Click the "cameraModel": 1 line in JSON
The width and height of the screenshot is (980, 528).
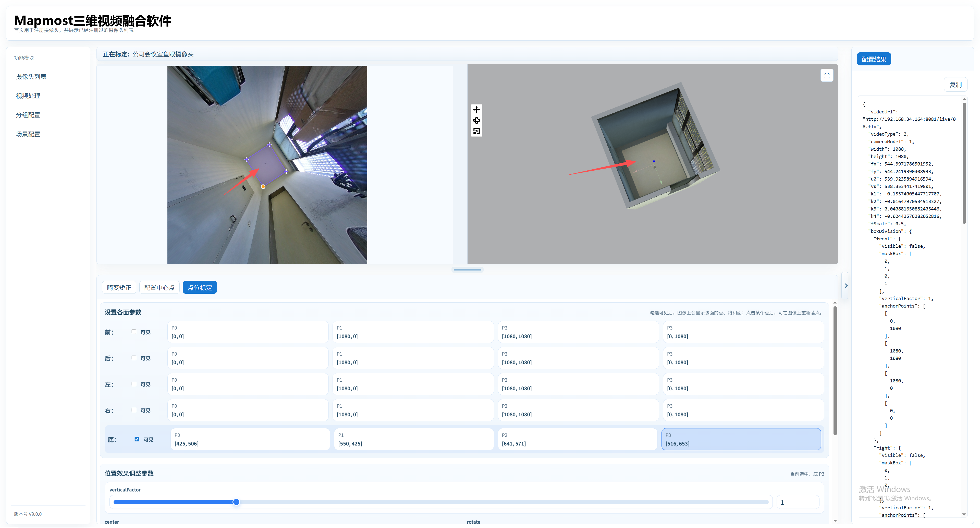891,142
